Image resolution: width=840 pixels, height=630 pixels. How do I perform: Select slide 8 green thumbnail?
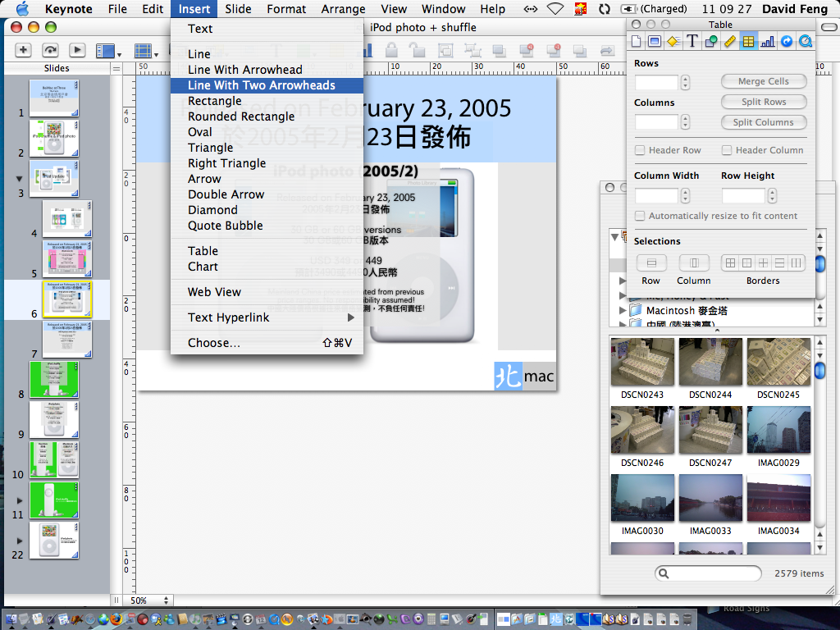(x=53, y=379)
